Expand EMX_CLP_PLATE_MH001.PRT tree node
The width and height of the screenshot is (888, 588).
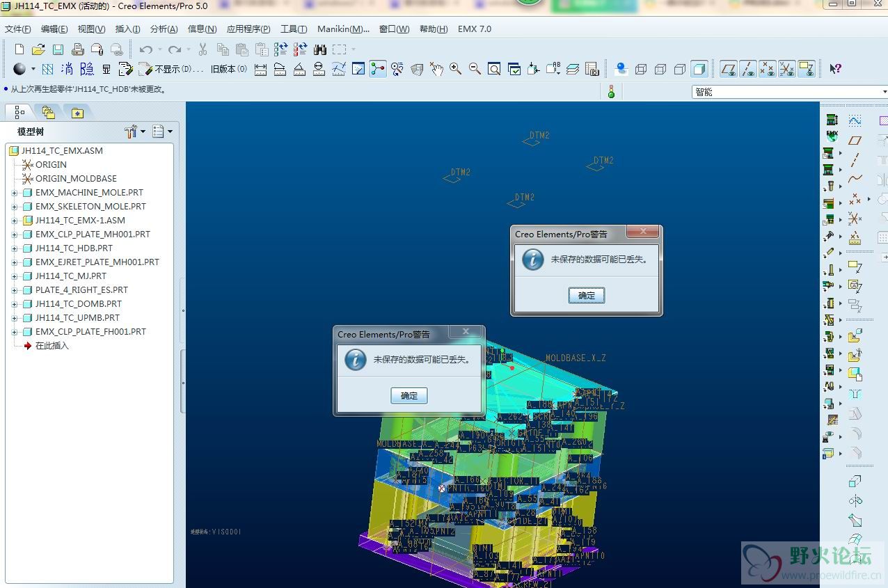click(15, 235)
